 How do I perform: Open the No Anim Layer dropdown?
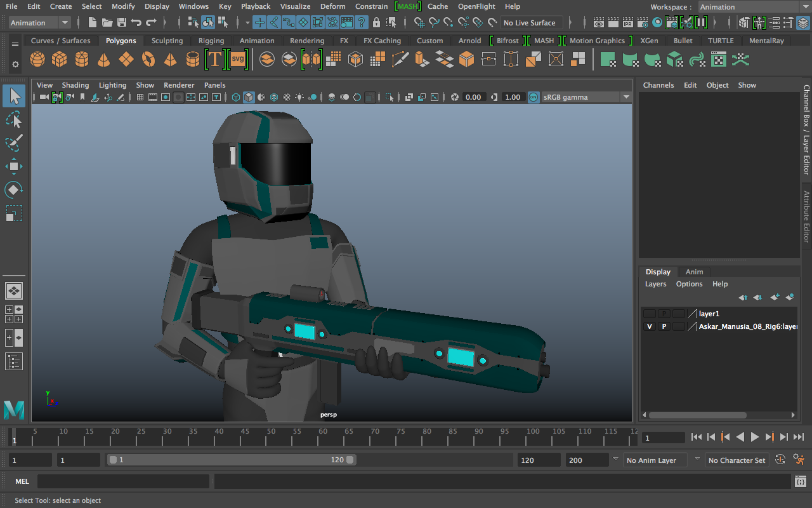[x=655, y=460]
